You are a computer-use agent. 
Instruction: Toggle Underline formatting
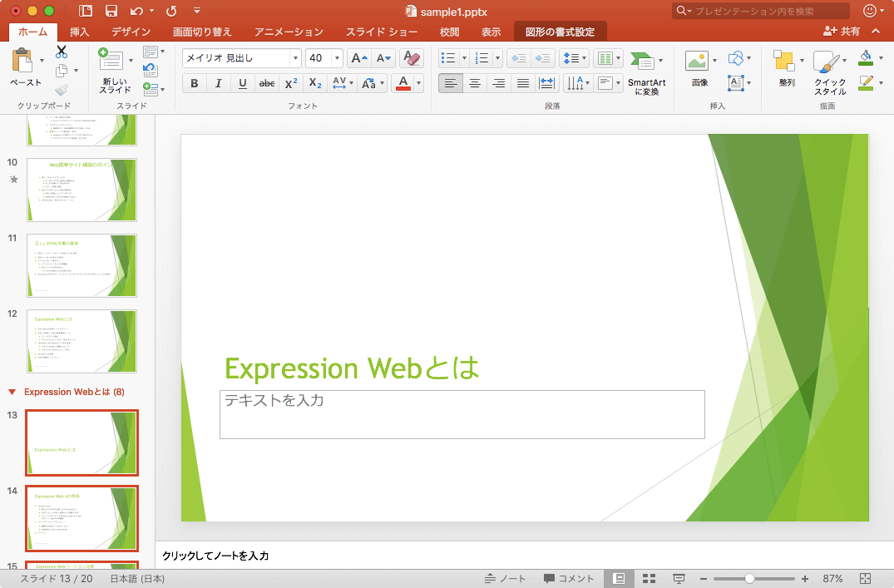(x=242, y=83)
